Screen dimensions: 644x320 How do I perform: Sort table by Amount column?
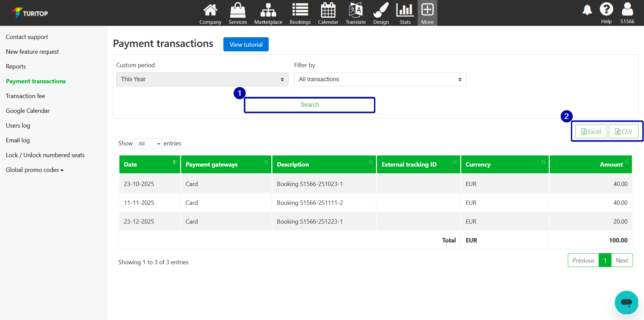(x=590, y=165)
